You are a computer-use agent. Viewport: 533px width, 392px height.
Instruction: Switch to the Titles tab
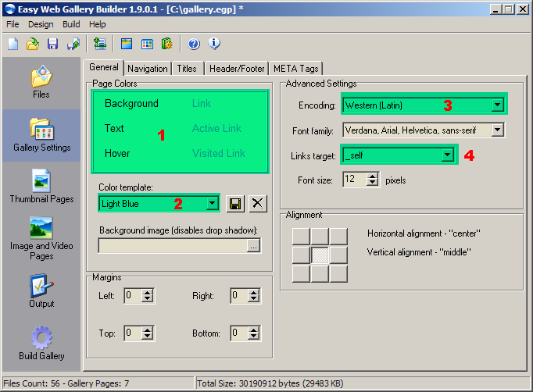pos(187,69)
